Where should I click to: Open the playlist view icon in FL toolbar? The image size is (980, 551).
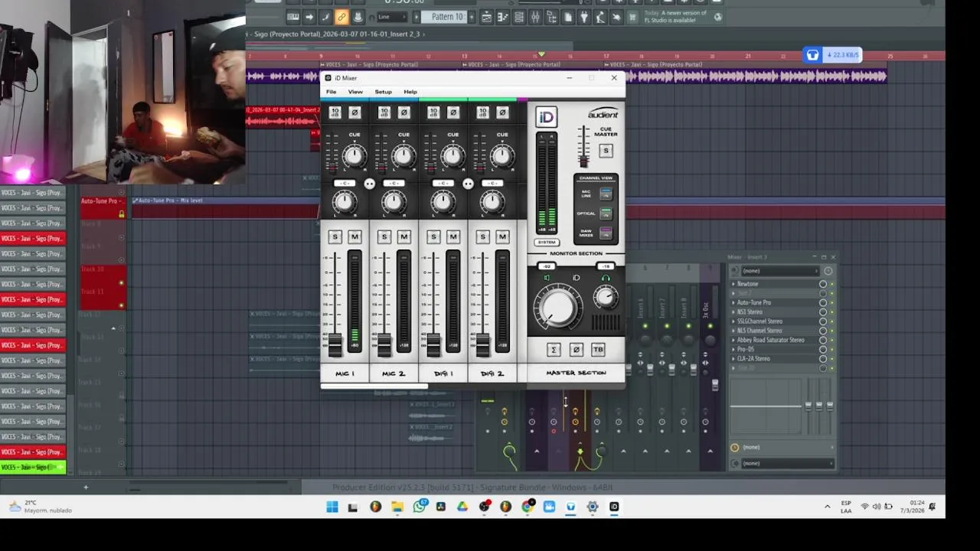(x=486, y=17)
